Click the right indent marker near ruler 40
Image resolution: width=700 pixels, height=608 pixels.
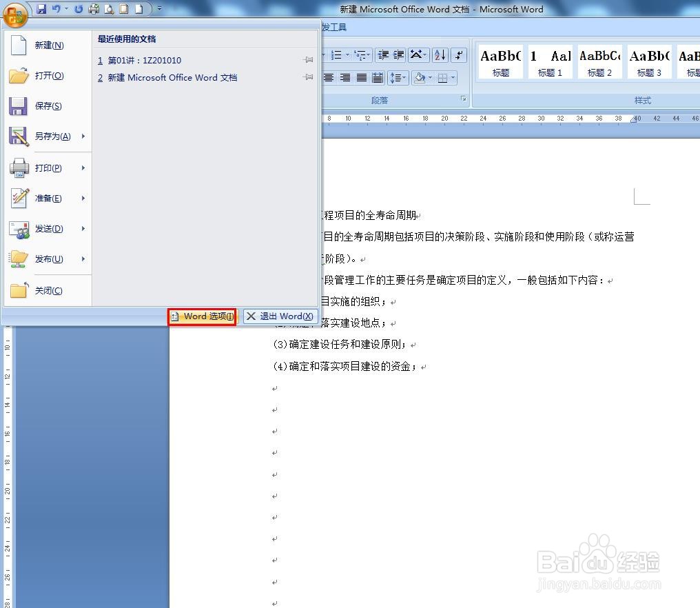tap(633, 119)
